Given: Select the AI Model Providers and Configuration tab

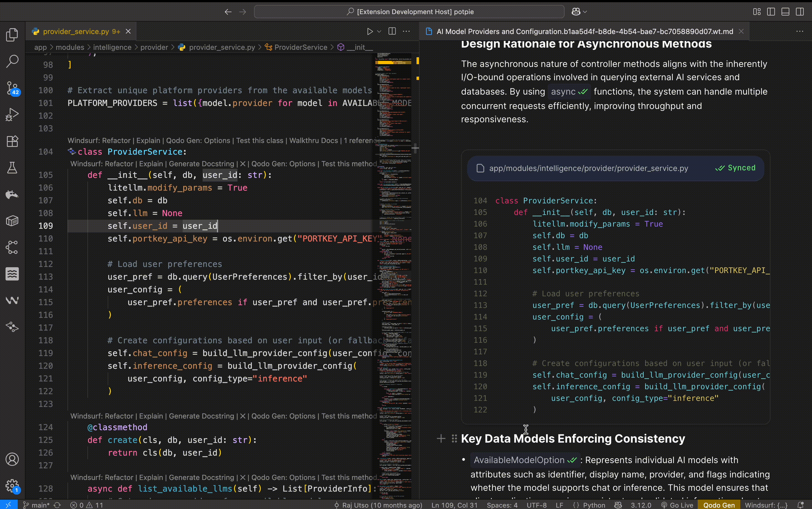Looking at the screenshot, I should pyautogui.click(x=585, y=31).
